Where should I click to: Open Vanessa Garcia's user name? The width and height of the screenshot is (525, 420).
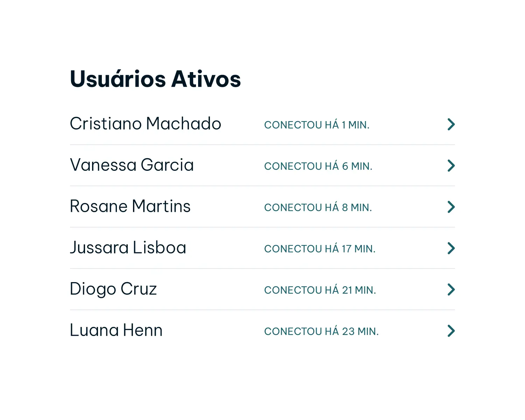click(132, 165)
